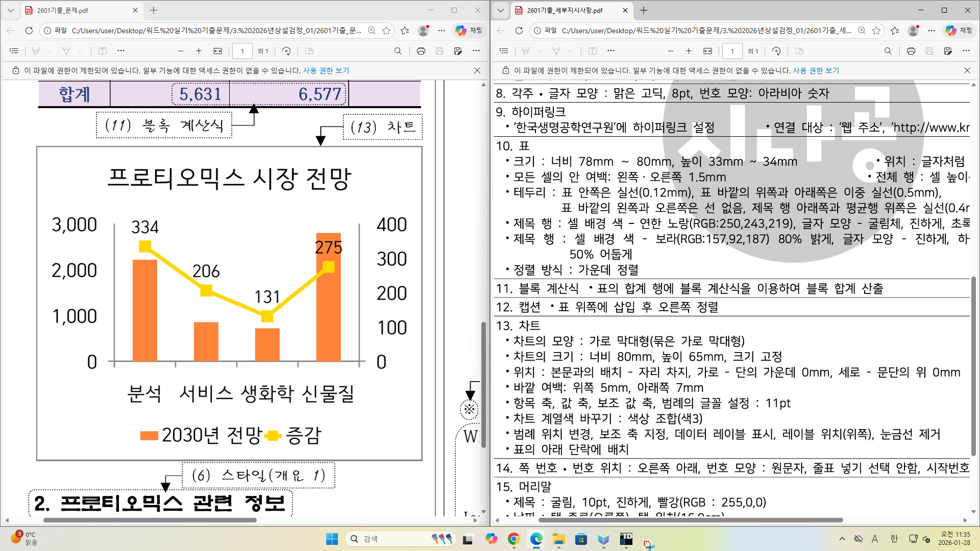Print the left PDF document
This screenshot has height=551, width=980.
coord(421,51)
